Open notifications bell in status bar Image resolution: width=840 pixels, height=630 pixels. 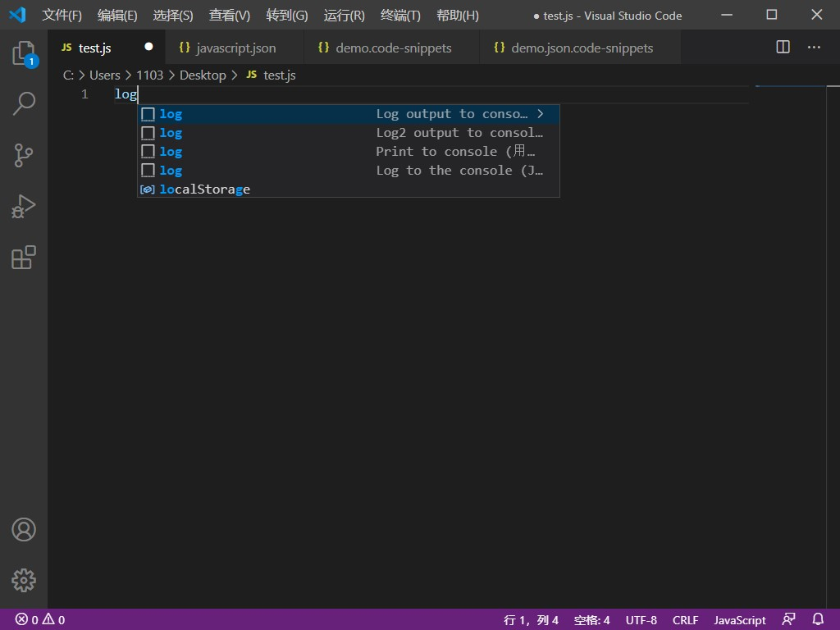[x=818, y=619]
